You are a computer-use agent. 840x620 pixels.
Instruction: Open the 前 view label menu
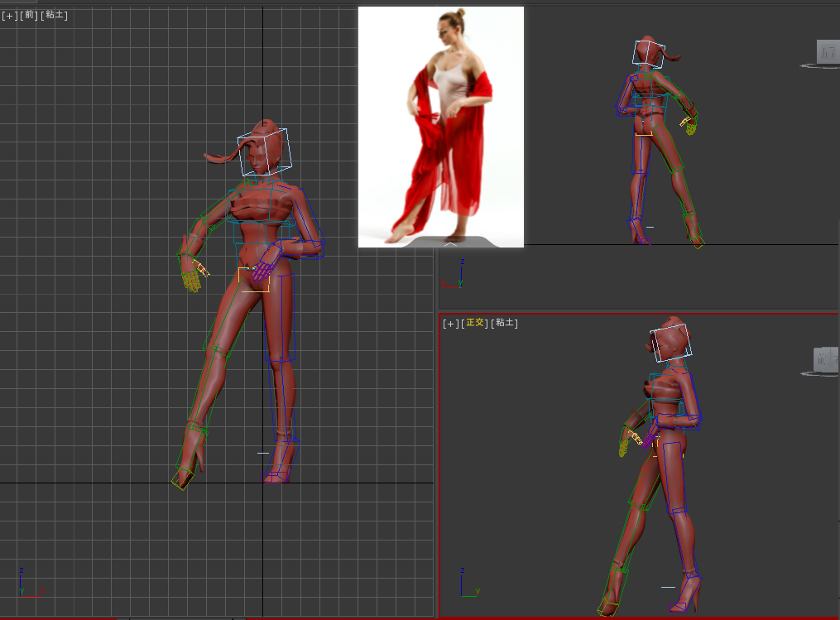pyautogui.click(x=30, y=15)
